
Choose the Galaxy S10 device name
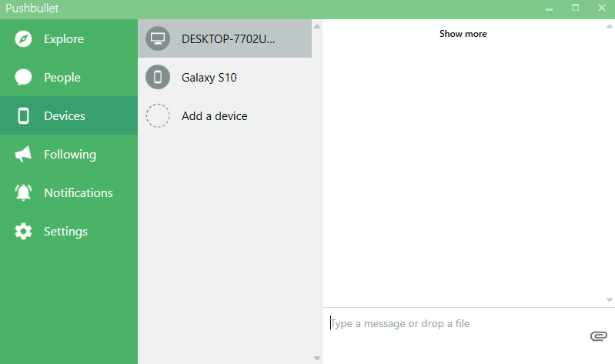209,77
